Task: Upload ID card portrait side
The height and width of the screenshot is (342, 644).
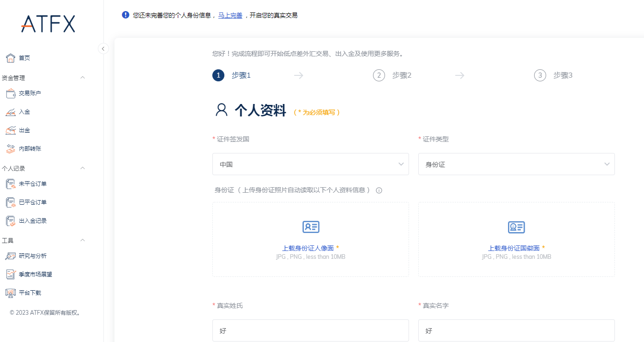Action: click(310, 239)
